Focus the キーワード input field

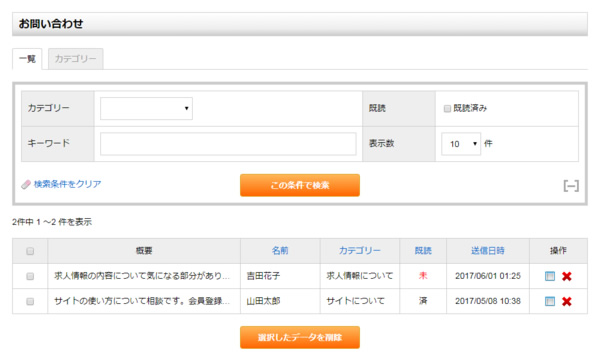point(228,144)
